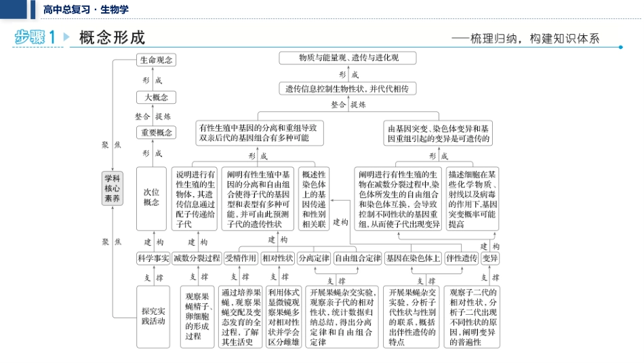Click the 步骤1 step label
The width and height of the screenshot is (644, 363).
35,37
